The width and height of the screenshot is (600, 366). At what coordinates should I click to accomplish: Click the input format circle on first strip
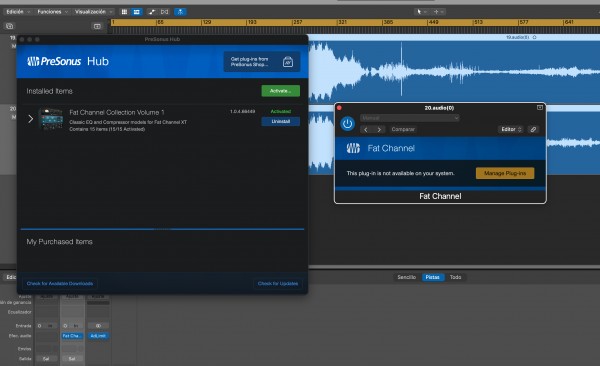[x=39, y=326]
